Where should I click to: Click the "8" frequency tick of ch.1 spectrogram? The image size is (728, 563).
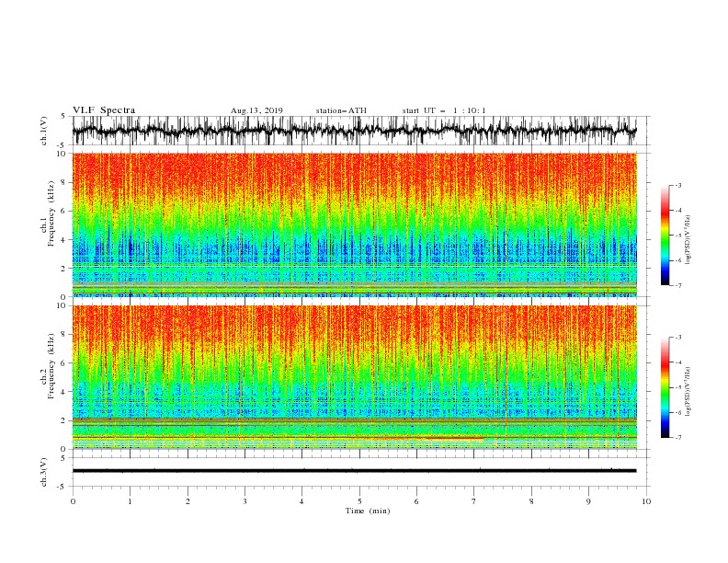[x=63, y=182]
